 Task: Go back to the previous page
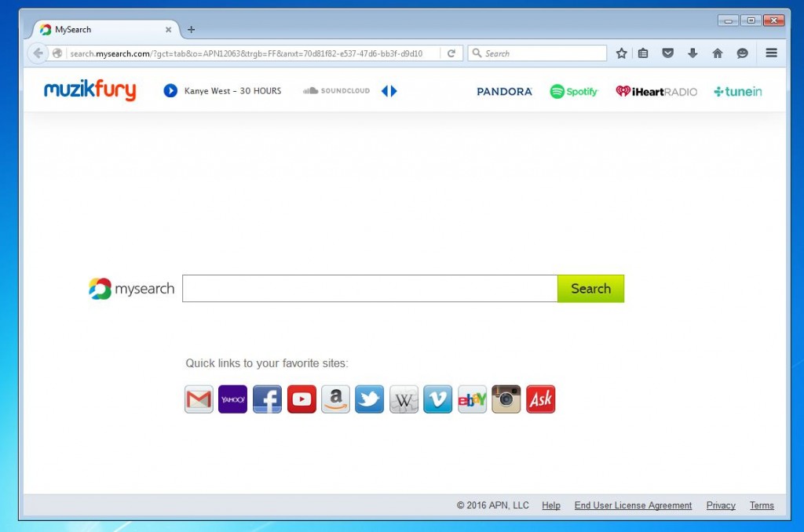click(x=38, y=53)
